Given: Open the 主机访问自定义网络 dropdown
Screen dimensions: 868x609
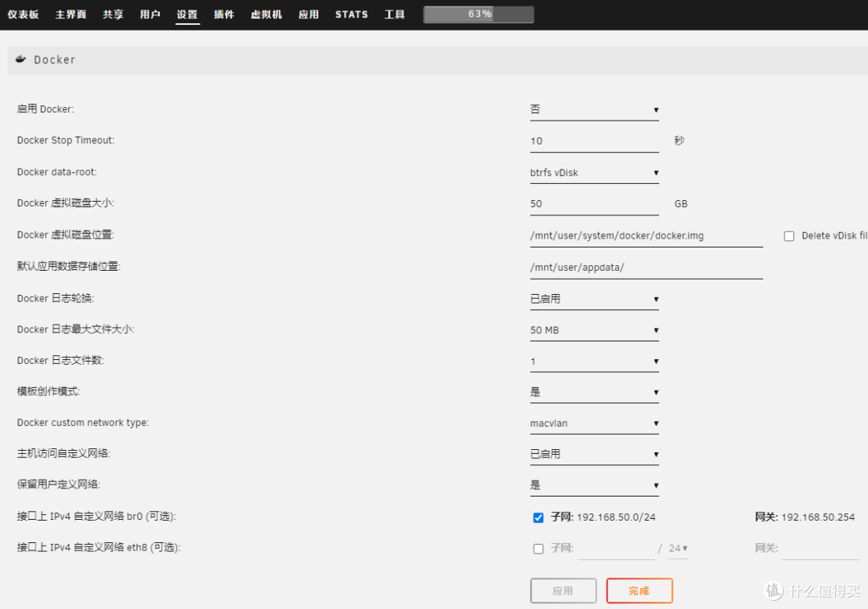Looking at the screenshot, I should click(594, 454).
